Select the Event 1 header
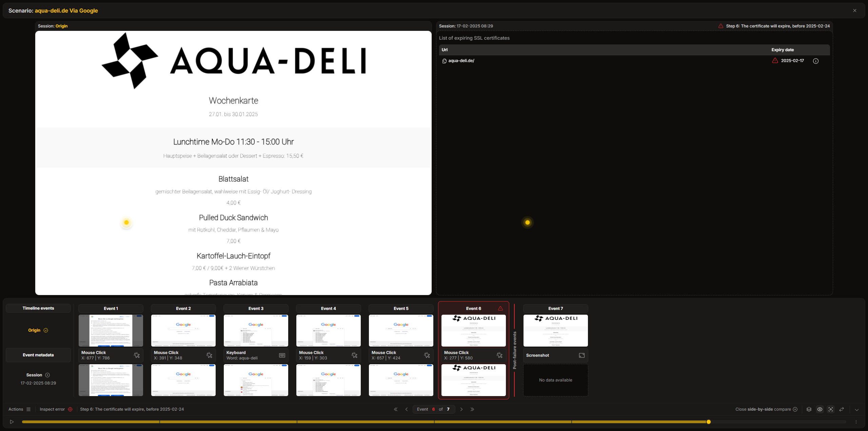Image resolution: width=868 pixels, height=431 pixels. (111, 308)
